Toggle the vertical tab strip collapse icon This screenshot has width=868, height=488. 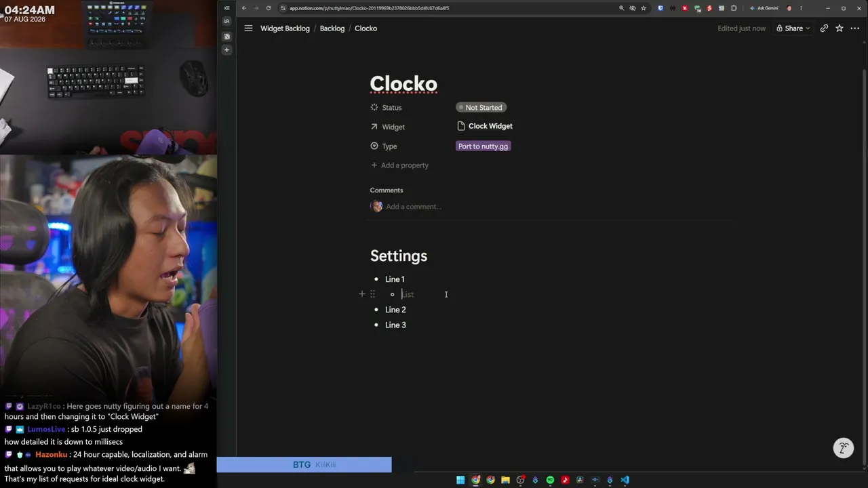[226, 8]
